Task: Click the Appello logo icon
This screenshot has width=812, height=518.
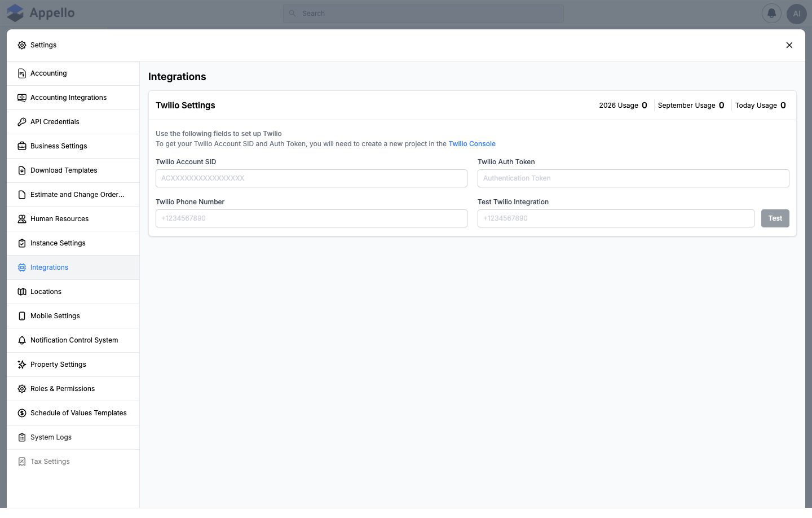Action: pyautogui.click(x=15, y=13)
